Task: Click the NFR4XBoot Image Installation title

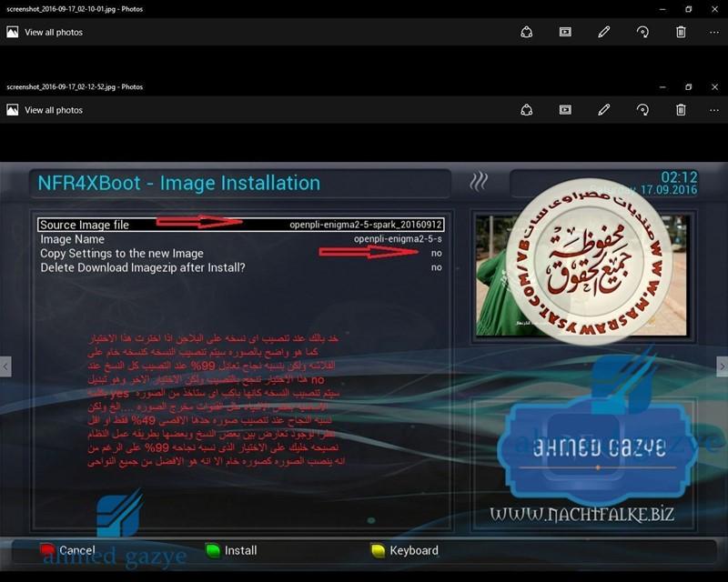Action: 178,183
